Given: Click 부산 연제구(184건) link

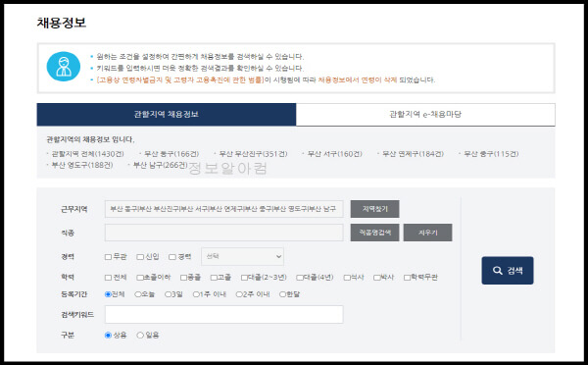Looking at the screenshot, I should 413,154.
